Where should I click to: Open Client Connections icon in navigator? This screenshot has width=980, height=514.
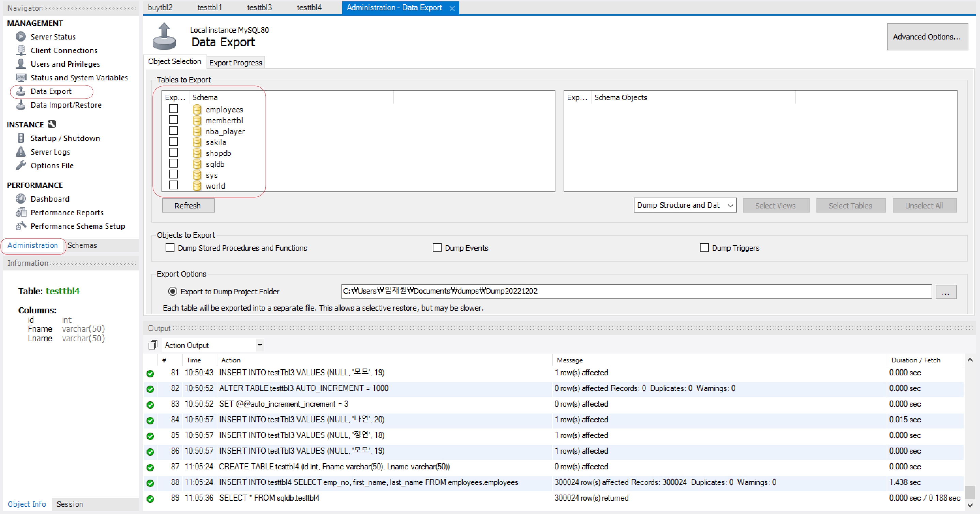point(20,50)
